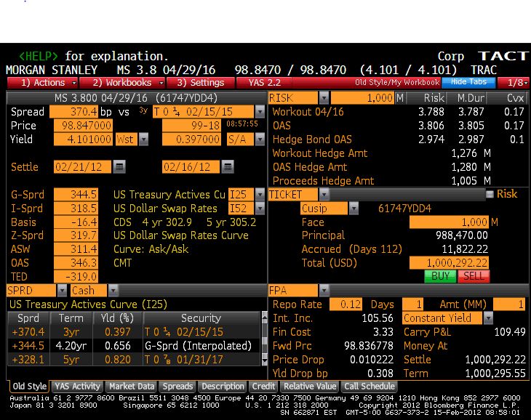Open the Settings menu
531x420 pixels.
point(201,83)
